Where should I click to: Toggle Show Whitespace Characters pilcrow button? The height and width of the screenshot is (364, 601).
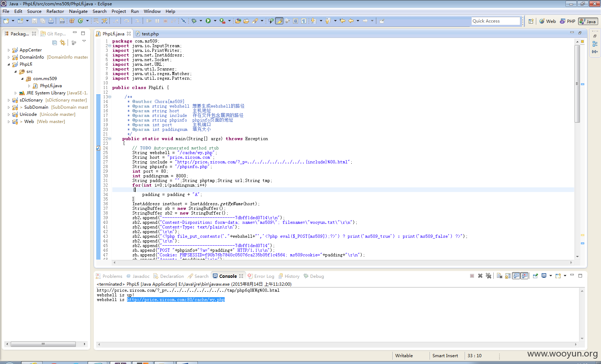click(x=303, y=21)
